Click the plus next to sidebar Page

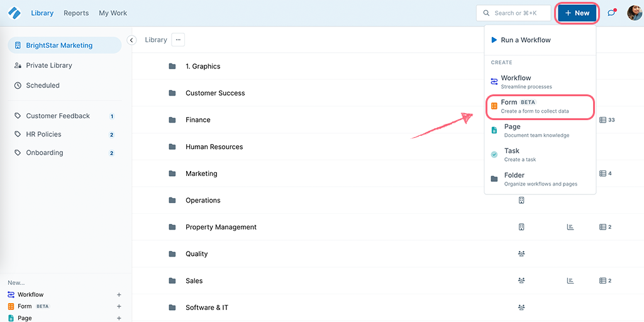pos(119,318)
